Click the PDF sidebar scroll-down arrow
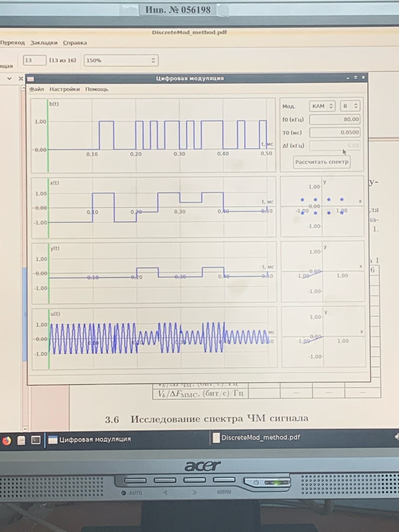Image resolution: width=399 pixels, height=532 pixels. [25, 429]
